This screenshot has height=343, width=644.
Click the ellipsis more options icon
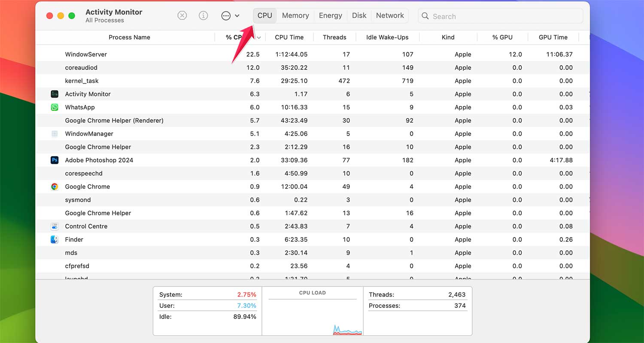pos(226,15)
